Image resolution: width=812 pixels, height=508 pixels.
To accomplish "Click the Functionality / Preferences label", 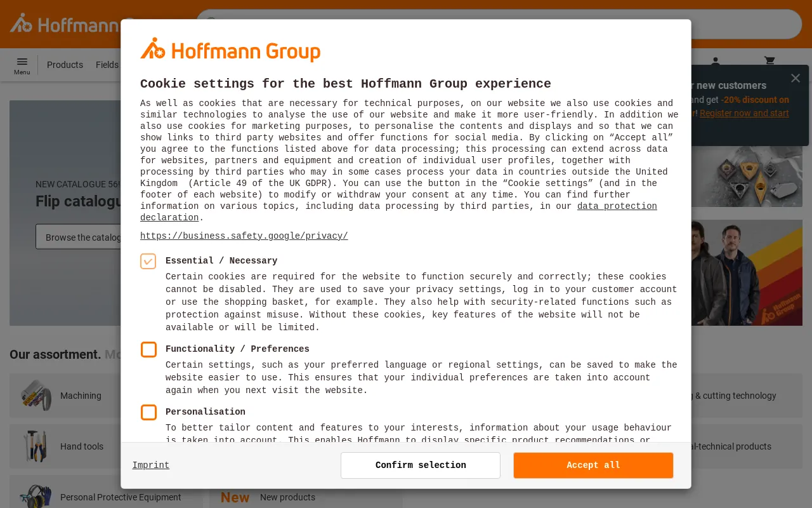I will [x=237, y=349].
